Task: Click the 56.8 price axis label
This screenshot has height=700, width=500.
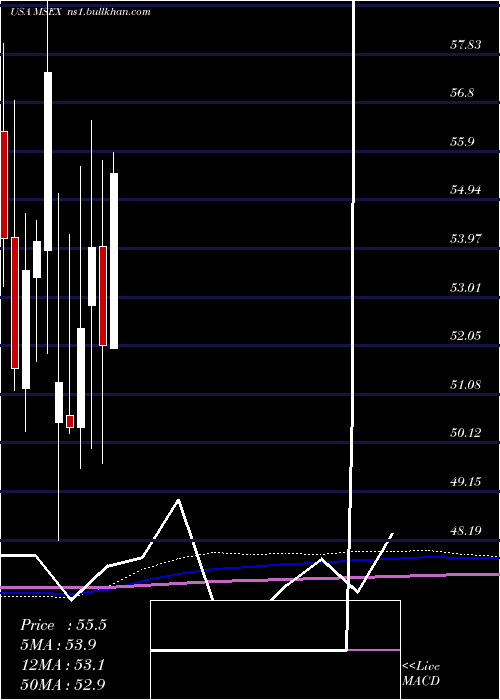Action: tap(462, 93)
